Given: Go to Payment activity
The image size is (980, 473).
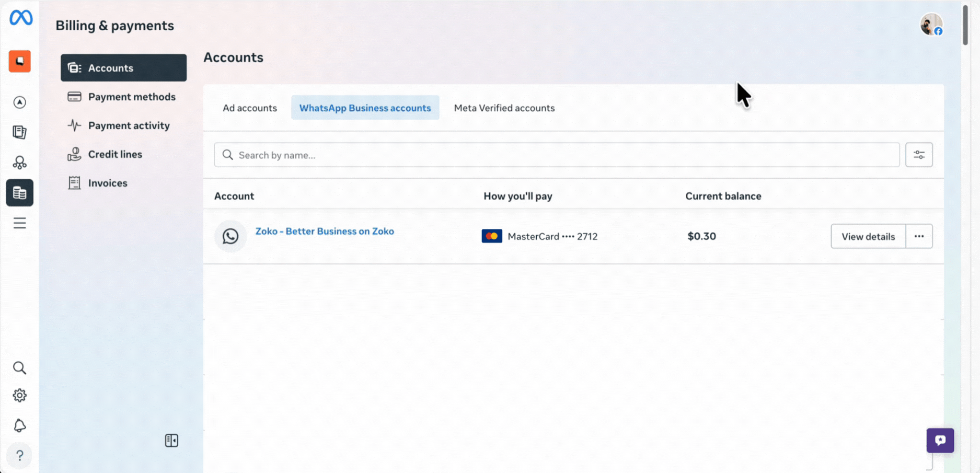Looking at the screenshot, I should [x=123, y=125].
